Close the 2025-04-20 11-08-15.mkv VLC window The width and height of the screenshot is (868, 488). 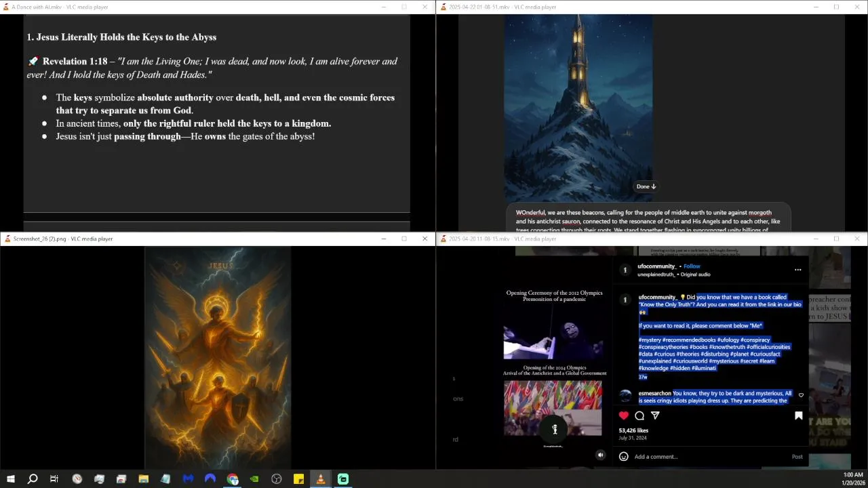(857, 239)
